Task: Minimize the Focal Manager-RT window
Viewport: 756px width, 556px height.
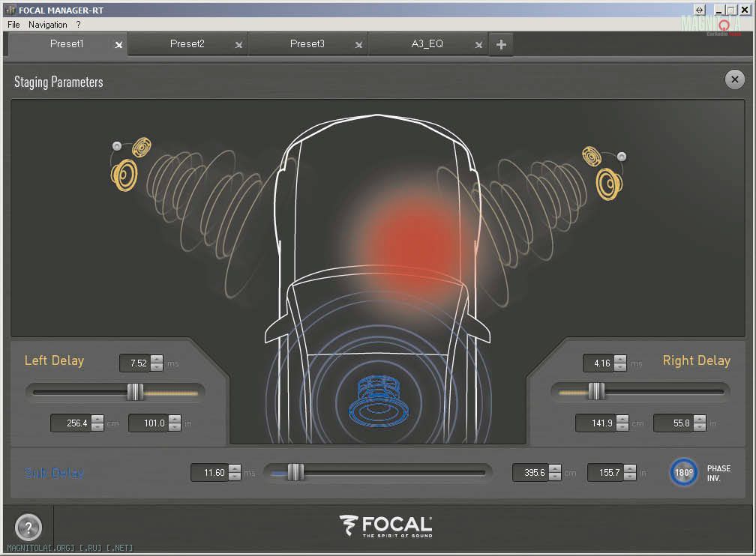Action: click(x=719, y=10)
